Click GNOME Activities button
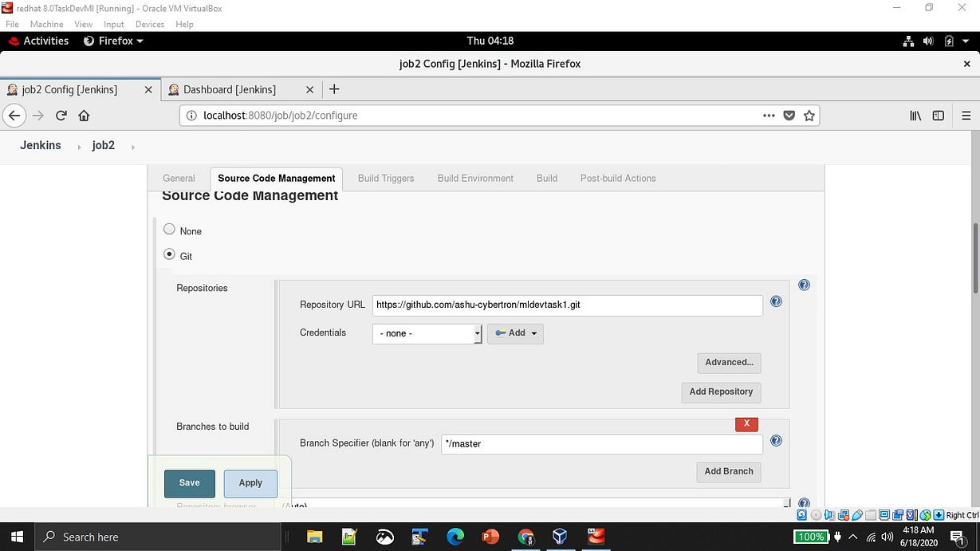The width and height of the screenshot is (980, 551). [x=38, y=41]
